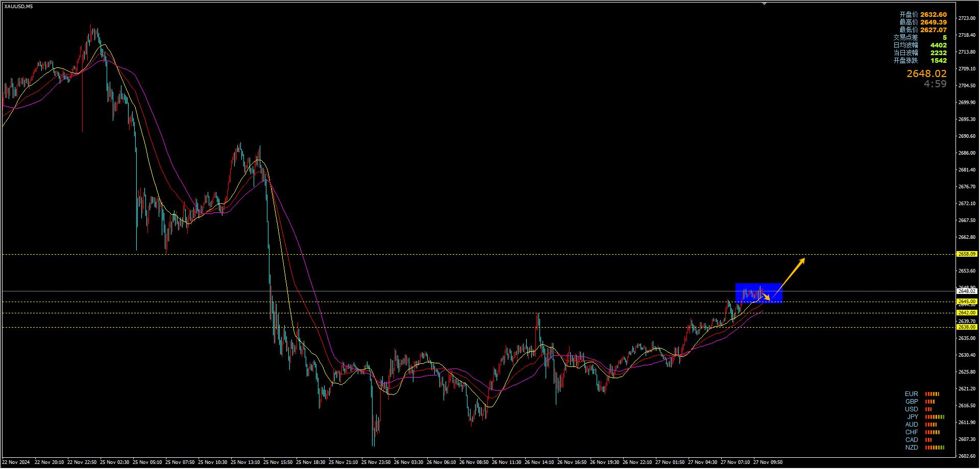Click the CHF strength meter bars
Image resolution: width=980 pixels, height=469 pixels.
click(x=932, y=432)
